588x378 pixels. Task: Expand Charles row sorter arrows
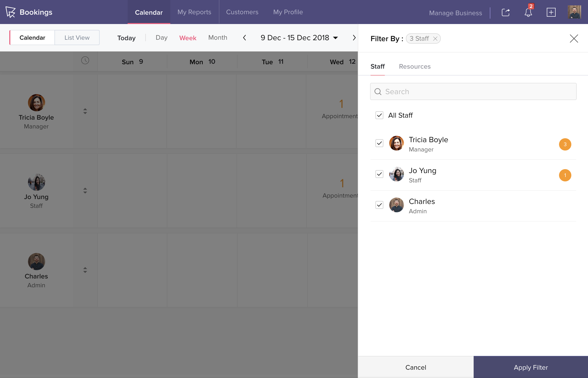tap(85, 270)
